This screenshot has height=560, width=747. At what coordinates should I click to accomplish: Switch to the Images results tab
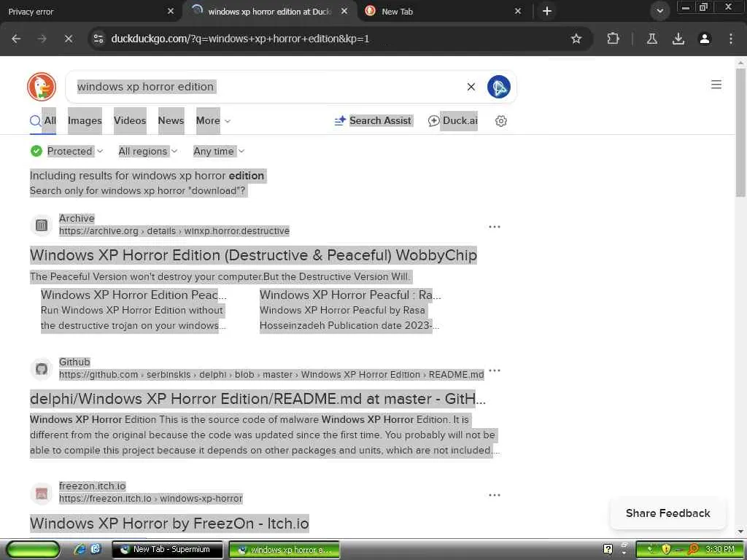pos(85,120)
